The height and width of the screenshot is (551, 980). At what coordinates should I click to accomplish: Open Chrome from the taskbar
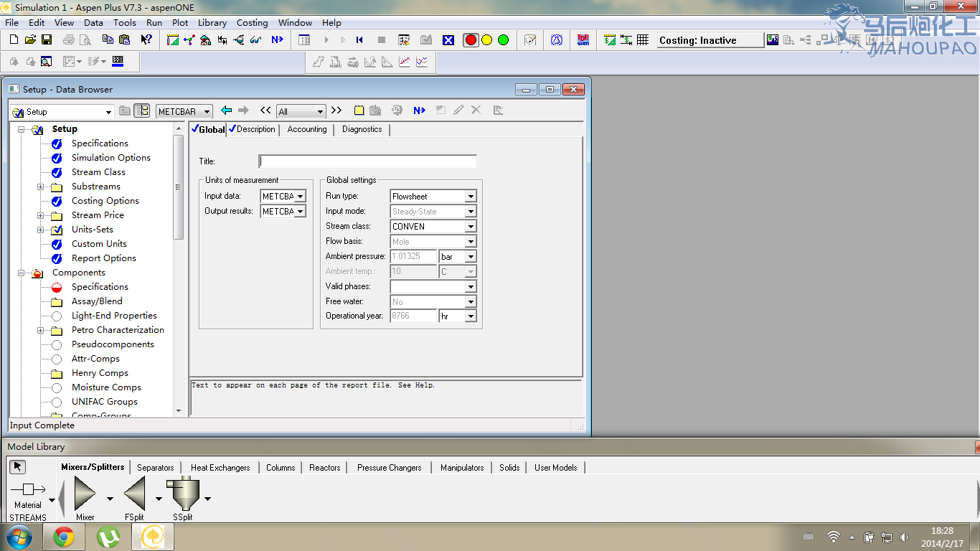point(64,537)
